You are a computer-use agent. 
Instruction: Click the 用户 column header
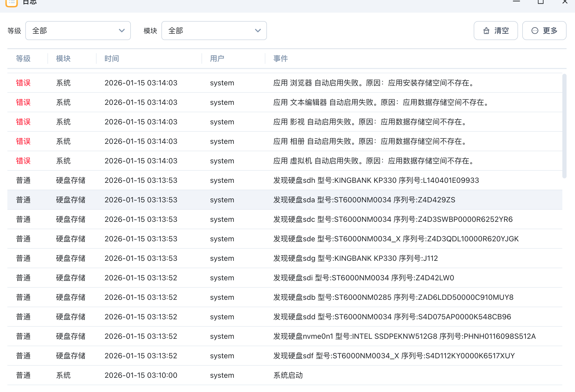217,58
